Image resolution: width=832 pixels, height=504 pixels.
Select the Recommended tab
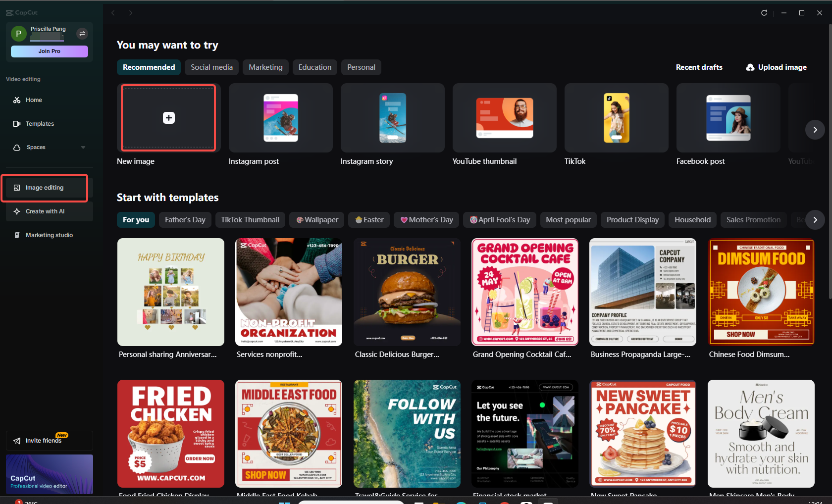149,67
